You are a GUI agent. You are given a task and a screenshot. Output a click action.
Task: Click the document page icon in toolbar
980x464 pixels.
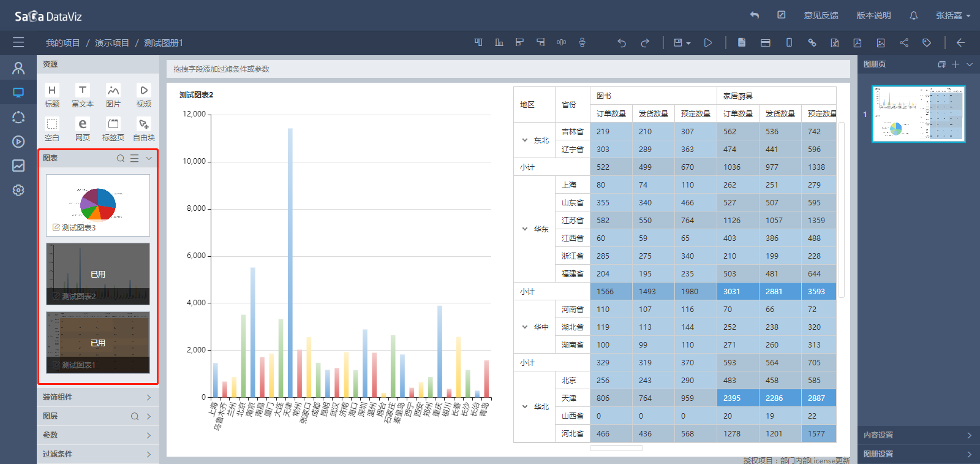(x=742, y=43)
